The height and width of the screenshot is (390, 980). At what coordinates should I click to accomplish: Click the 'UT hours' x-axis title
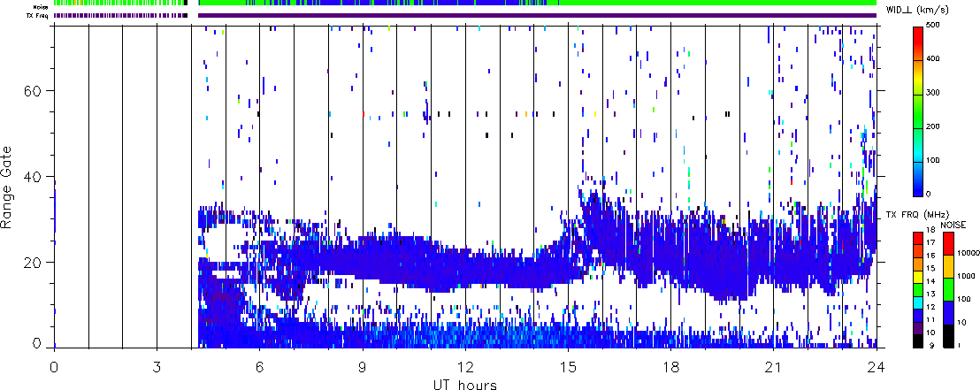[465, 384]
